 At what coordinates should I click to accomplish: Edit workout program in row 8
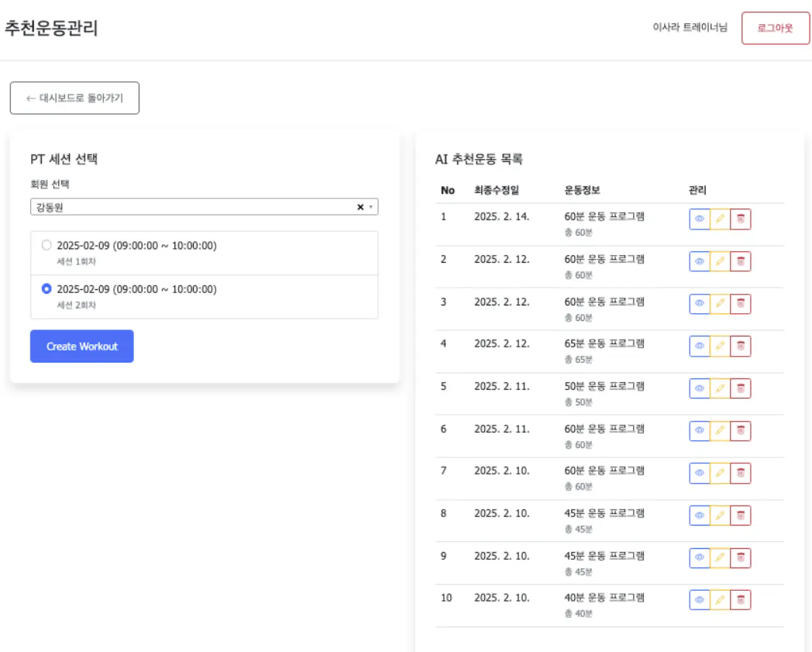pos(720,516)
